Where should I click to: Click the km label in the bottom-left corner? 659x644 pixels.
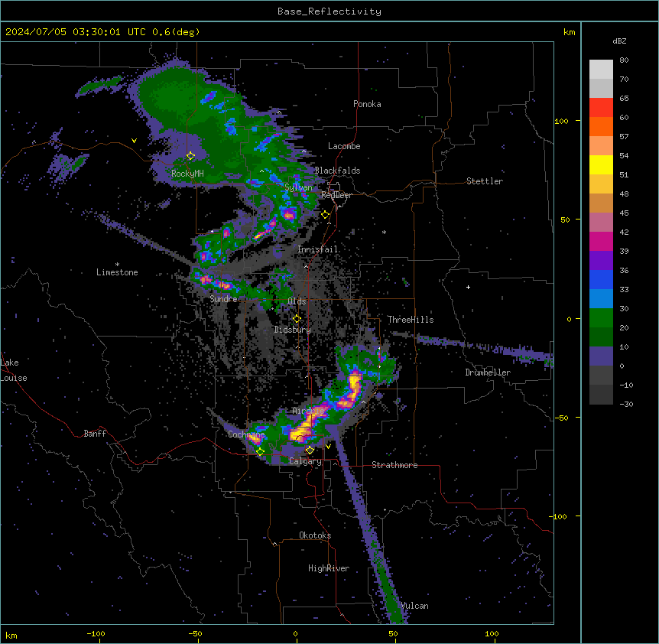[x=11, y=635]
